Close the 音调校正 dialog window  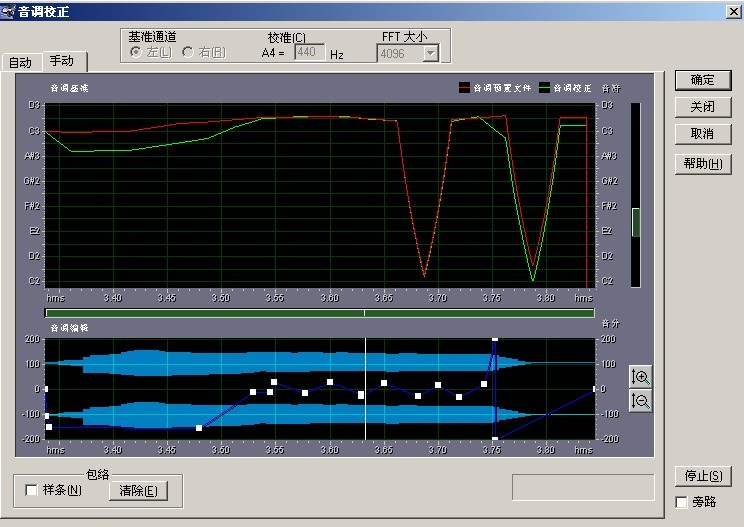click(734, 11)
